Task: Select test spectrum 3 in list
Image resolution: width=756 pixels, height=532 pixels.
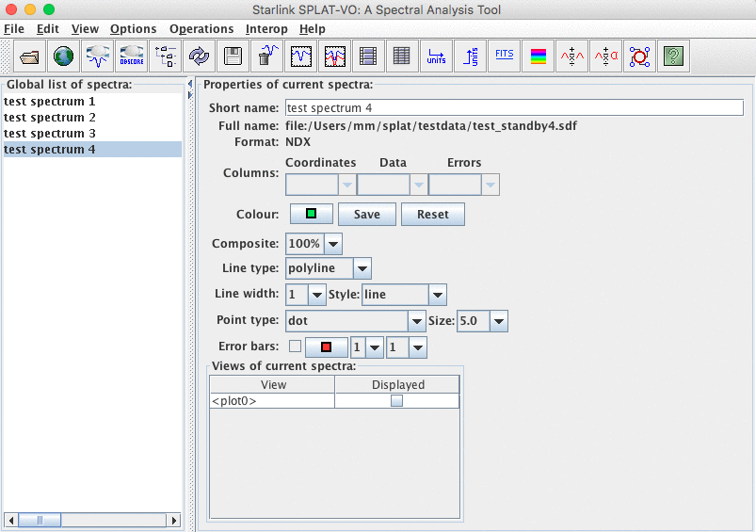Action: click(x=92, y=133)
